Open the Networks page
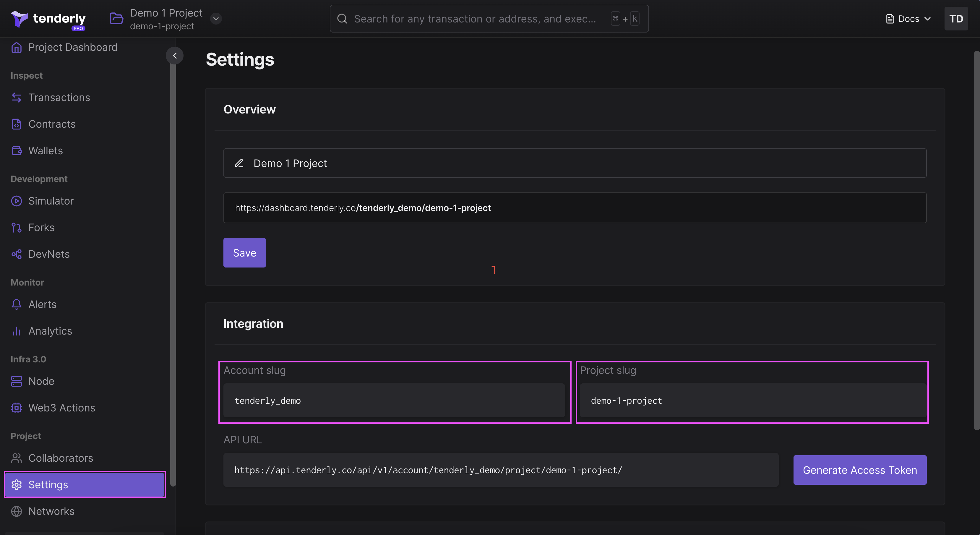The width and height of the screenshot is (980, 535). click(x=51, y=511)
